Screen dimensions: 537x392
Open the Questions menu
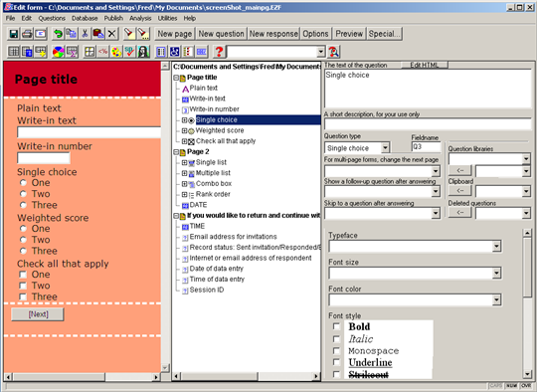point(52,18)
